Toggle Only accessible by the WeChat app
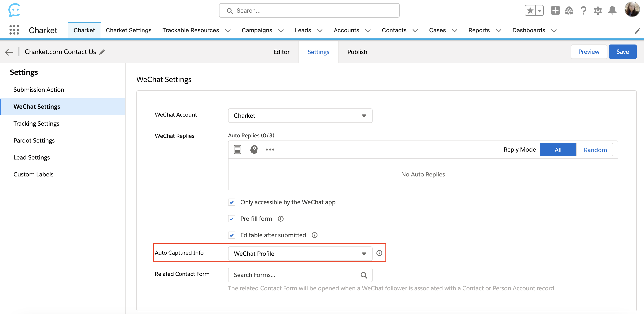This screenshot has width=644, height=314. [x=231, y=202]
